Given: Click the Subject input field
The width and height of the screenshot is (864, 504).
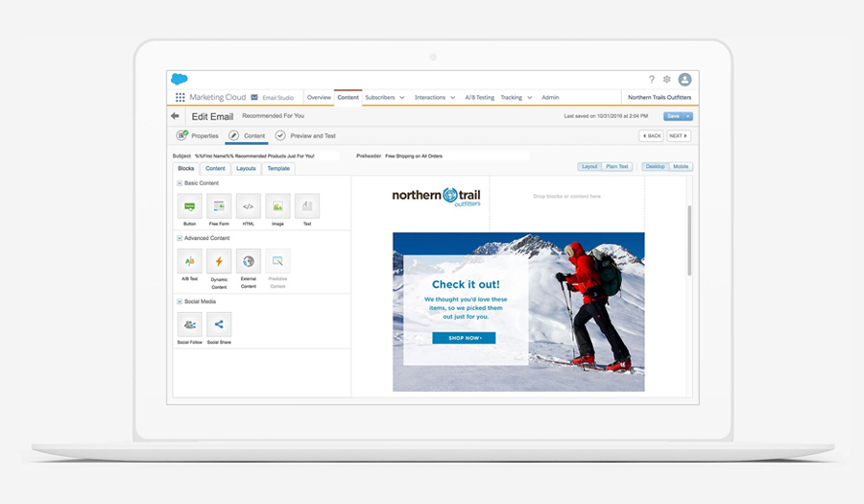Looking at the screenshot, I should (266, 156).
